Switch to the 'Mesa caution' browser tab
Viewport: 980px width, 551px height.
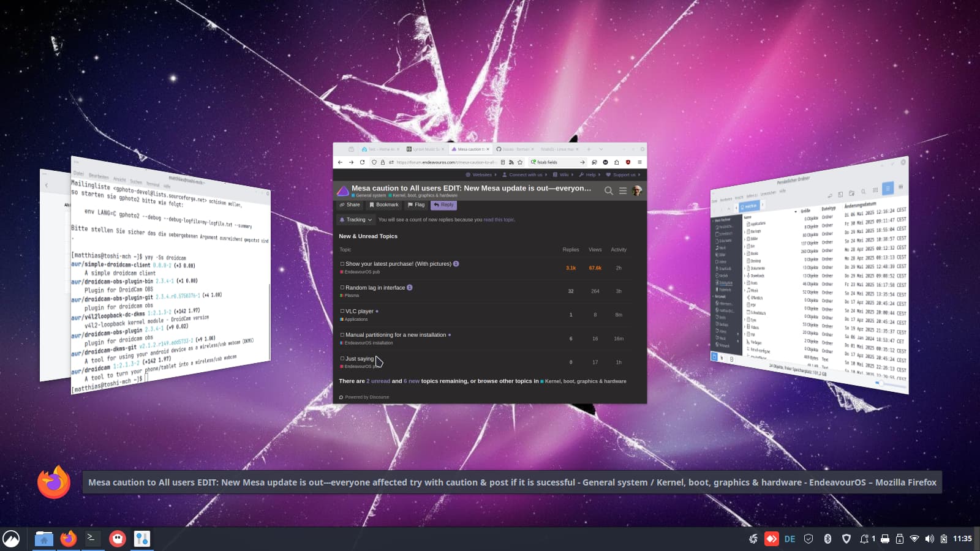coord(470,149)
